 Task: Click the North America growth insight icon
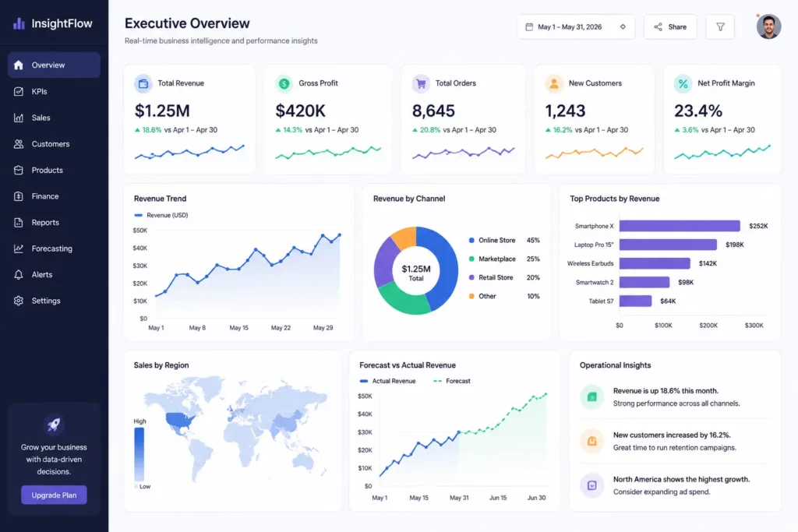tap(592, 485)
